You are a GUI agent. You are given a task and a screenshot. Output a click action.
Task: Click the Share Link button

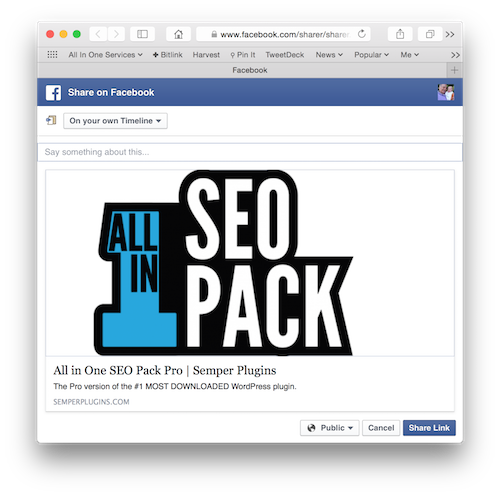click(x=429, y=428)
